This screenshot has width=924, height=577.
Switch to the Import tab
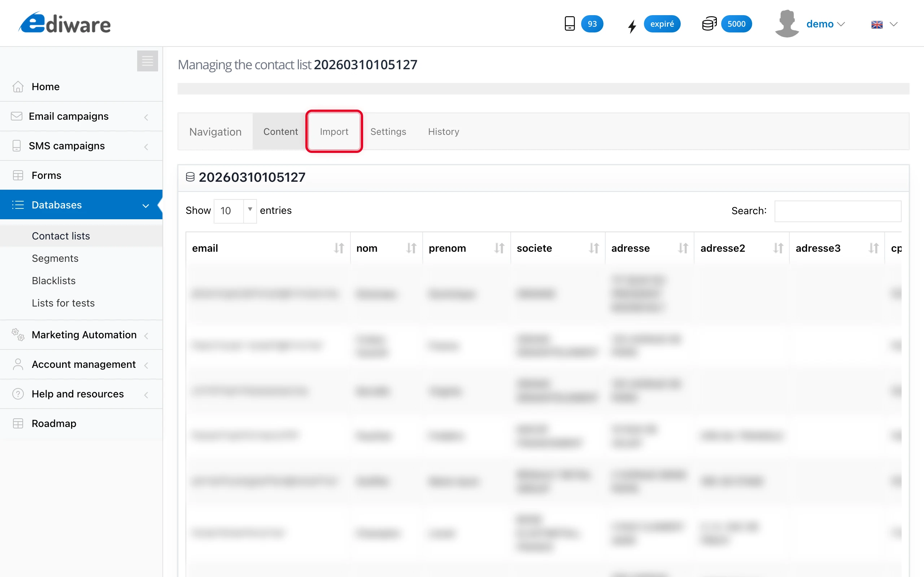(x=334, y=131)
